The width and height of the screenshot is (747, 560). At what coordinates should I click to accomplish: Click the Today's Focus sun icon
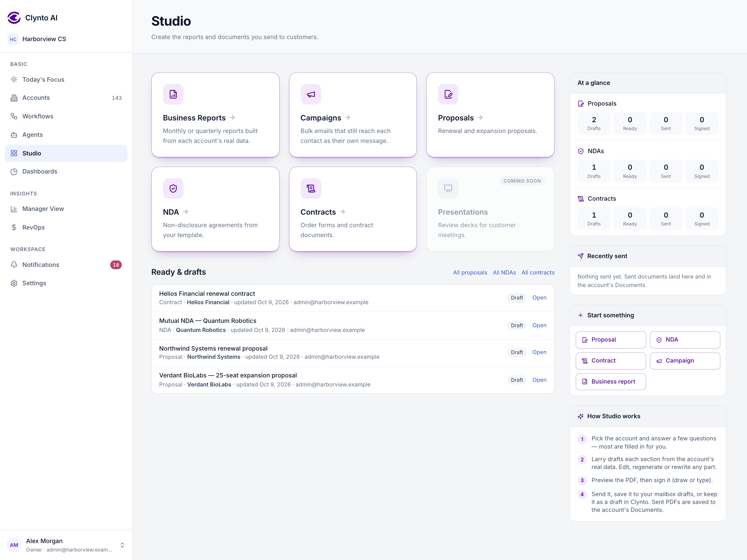point(14,79)
